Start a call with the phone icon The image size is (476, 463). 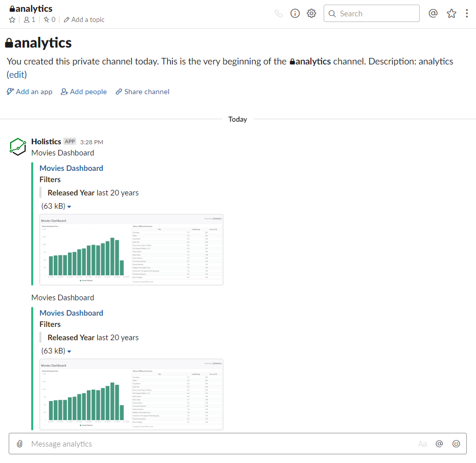(279, 14)
